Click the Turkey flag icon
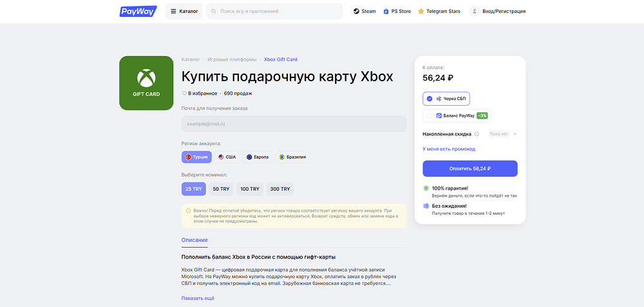 [x=189, y=157]
